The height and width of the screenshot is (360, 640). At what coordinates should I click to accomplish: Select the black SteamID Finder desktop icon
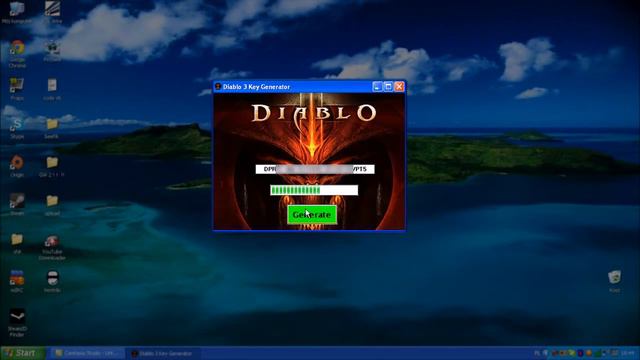click(x=17, y=322)
